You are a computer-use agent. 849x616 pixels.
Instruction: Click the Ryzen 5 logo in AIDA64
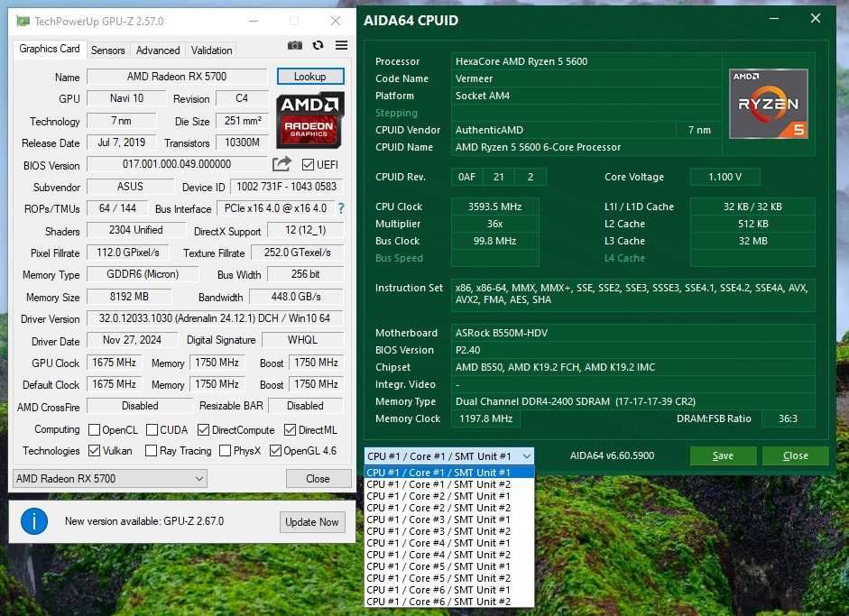[x=769, y=104]
